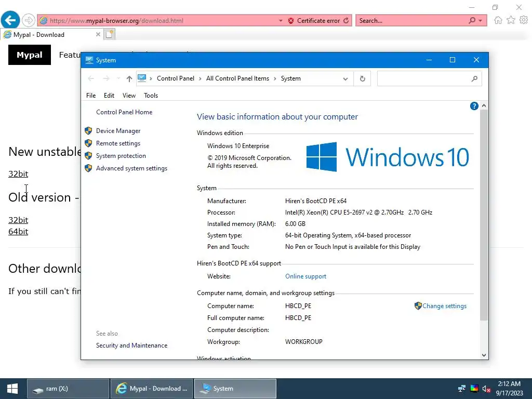Open Remote settings

pyautogui.click(x=118, y=143)
